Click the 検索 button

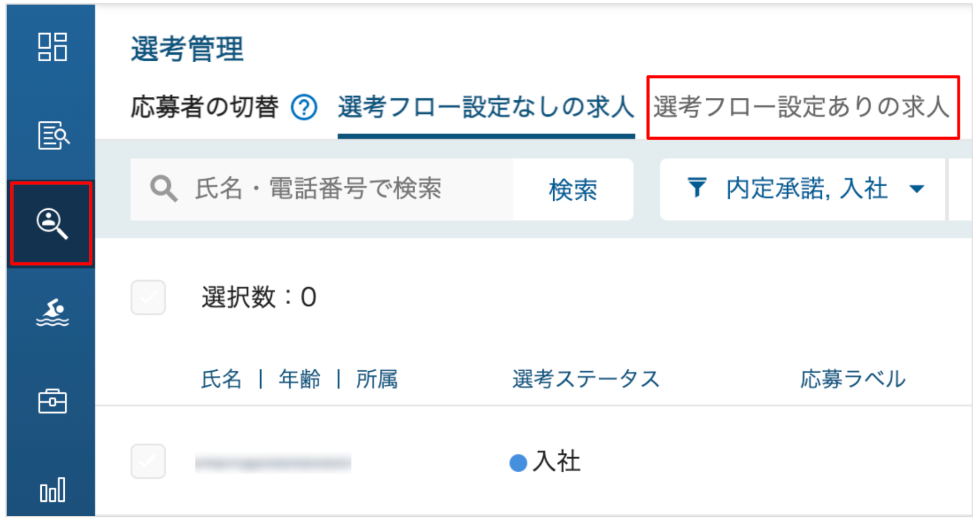[x=573, y=189]
